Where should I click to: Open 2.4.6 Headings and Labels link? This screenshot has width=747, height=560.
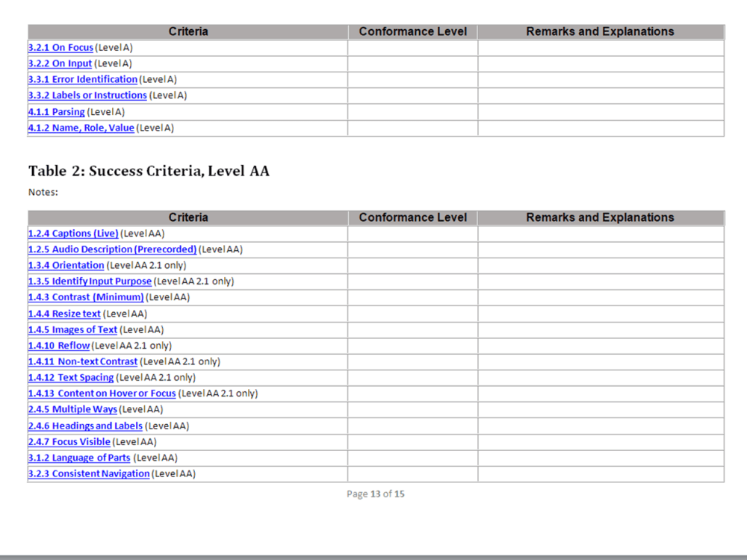pyautogui.click(x=85, y=426)
